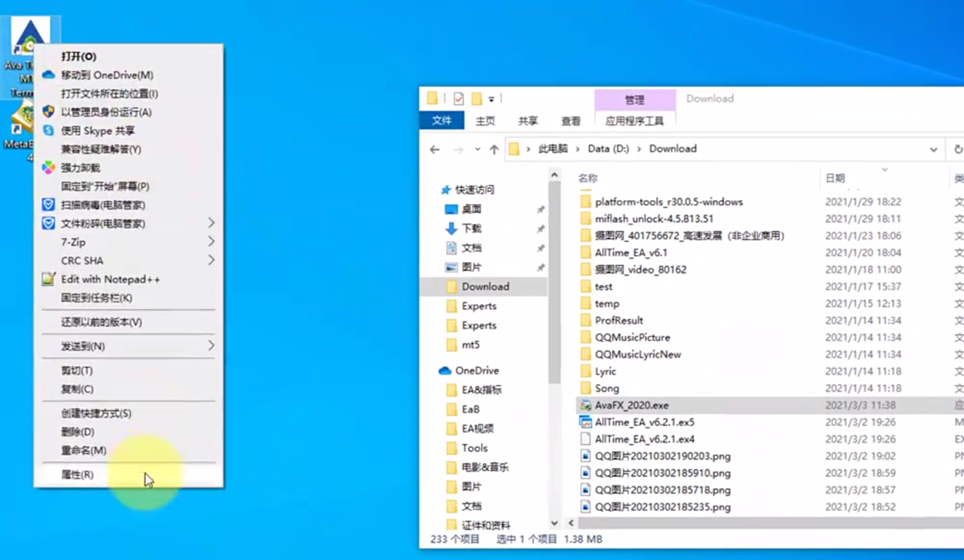Image resolution: width=964 pixels, height=560 pixels.
Task: Expand the 7-Zip submenu arrow
Action: pos(211,241)
